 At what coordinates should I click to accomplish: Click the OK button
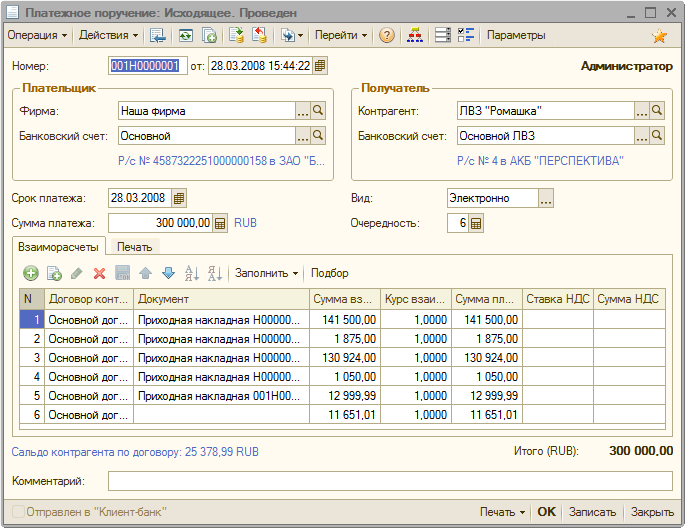[x=547, y=512]
